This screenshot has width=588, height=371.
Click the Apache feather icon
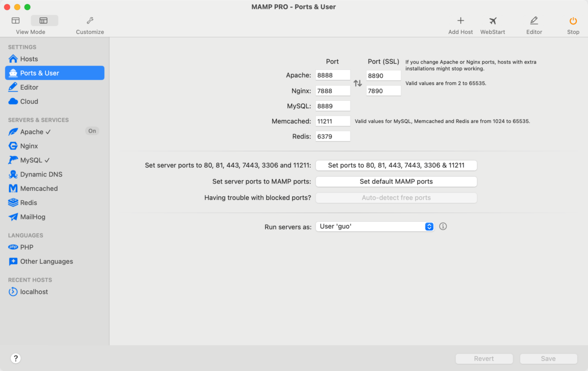13,132
